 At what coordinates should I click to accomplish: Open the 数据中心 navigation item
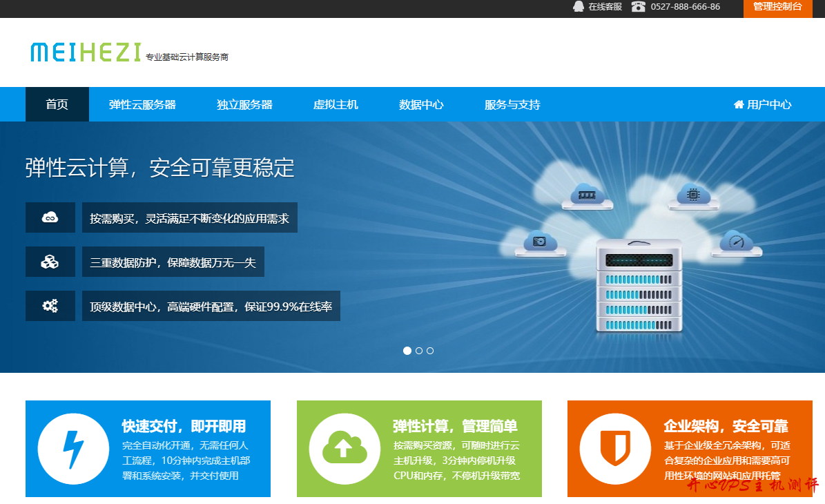pyautogui.click(x=421, y=105)
